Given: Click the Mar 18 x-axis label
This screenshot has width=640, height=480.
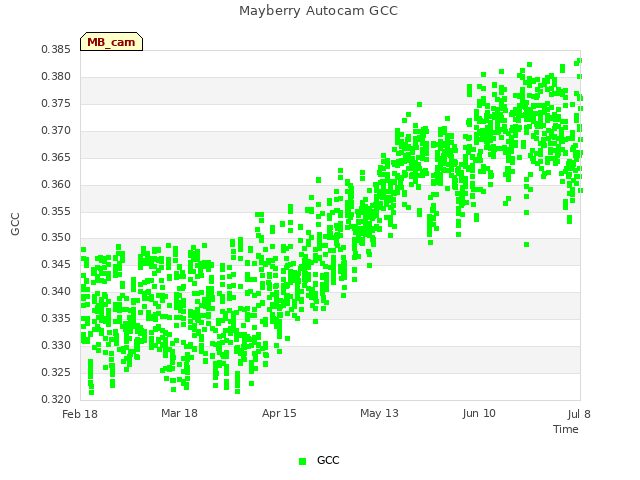Looking at the screenshot, I should (x=179, y=413).
